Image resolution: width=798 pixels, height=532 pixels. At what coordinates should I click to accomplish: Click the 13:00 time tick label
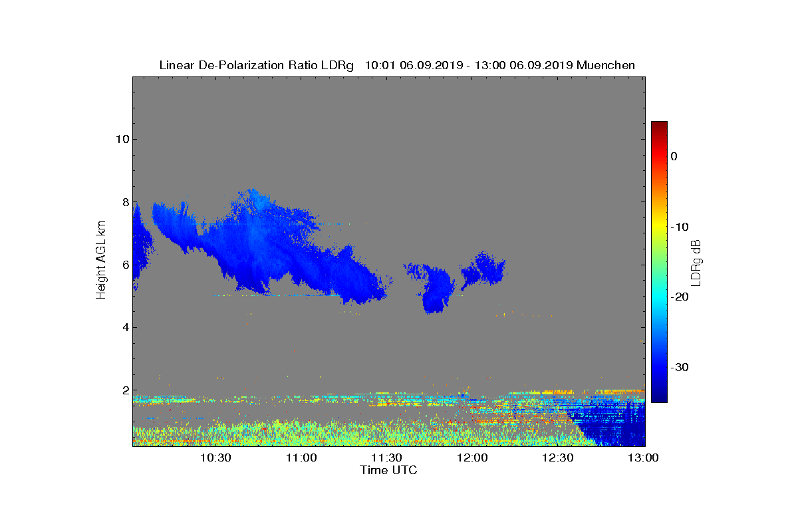[x=643, y=458]
